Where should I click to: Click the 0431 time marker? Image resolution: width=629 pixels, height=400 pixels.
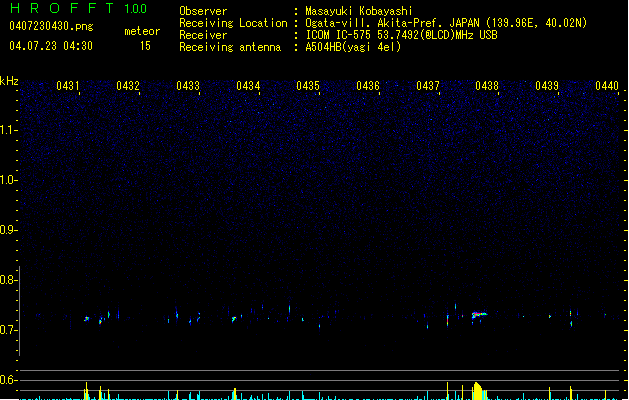(68, 86)
